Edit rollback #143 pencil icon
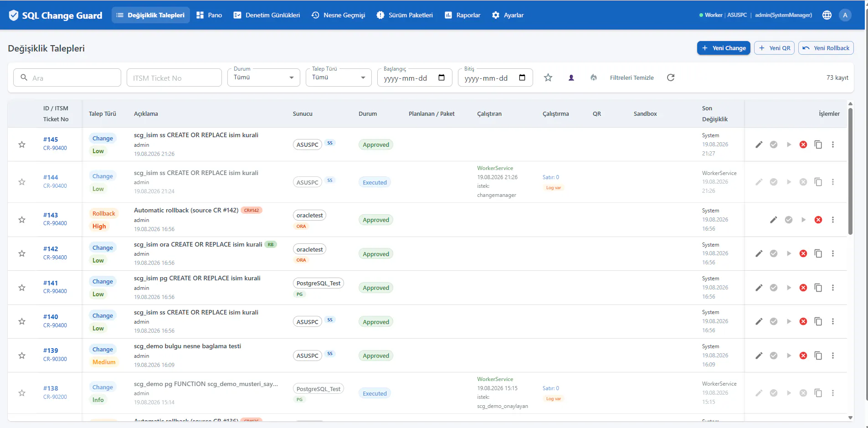The height and width of the screenshot is (428, 868). tap(774, 220)
